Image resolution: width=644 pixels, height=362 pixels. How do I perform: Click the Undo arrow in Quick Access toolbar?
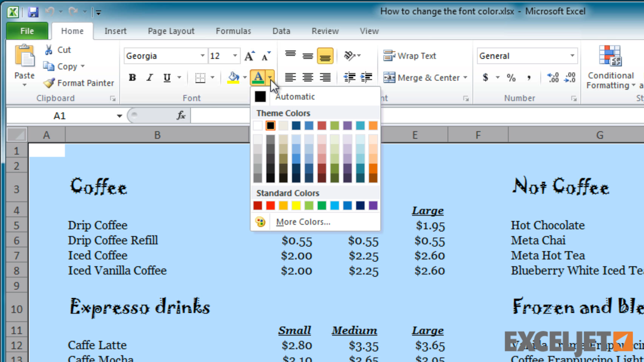[49, 12]
